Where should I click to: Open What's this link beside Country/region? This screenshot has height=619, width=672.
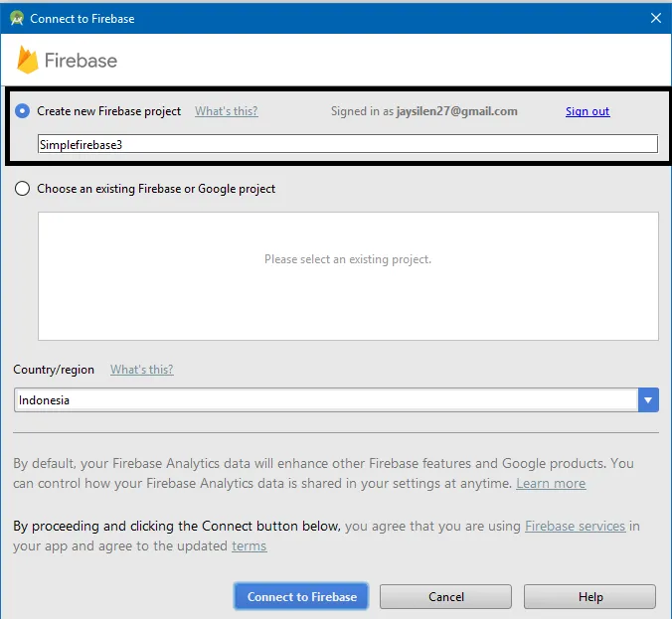tap(142, 370)
